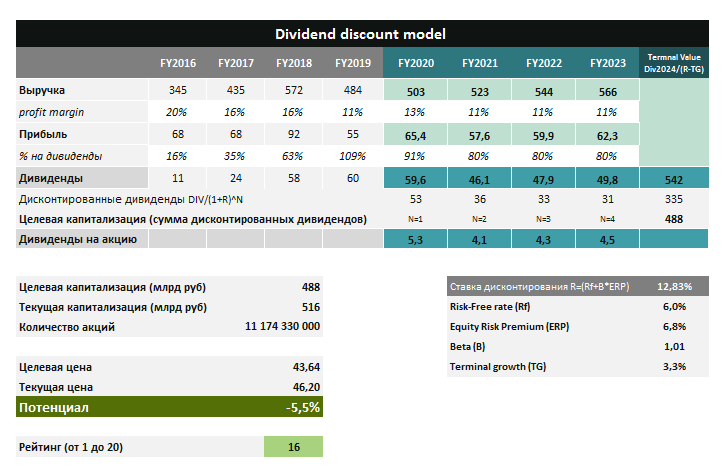Select Количество акций value 11 174 330 000
Image resolution: width=724 pixels, height=470 pixels.
click(282, 326)
